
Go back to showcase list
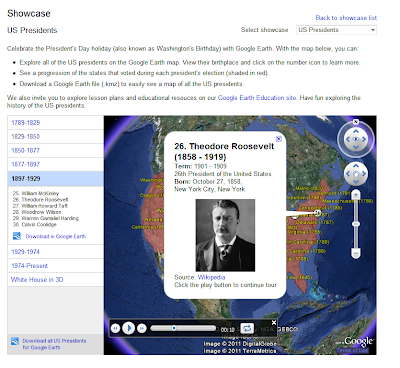[x=346, y=18]
